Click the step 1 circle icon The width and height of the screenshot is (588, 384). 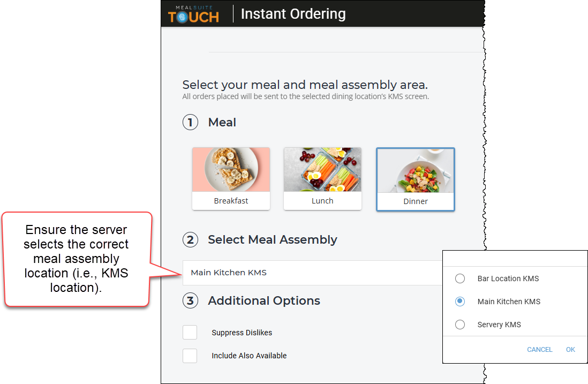click(x=191, y=122)
